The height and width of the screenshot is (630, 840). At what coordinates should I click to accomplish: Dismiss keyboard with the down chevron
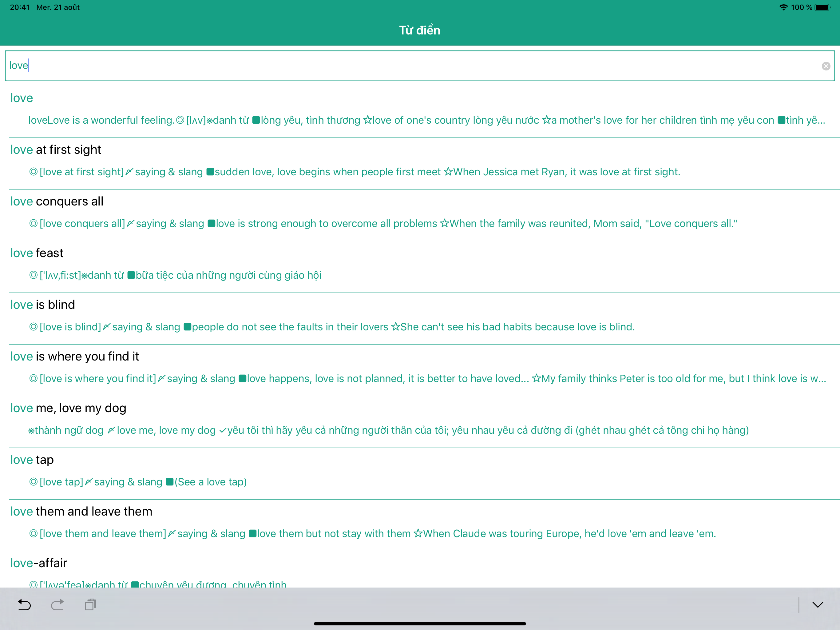[x=818, y=604]
